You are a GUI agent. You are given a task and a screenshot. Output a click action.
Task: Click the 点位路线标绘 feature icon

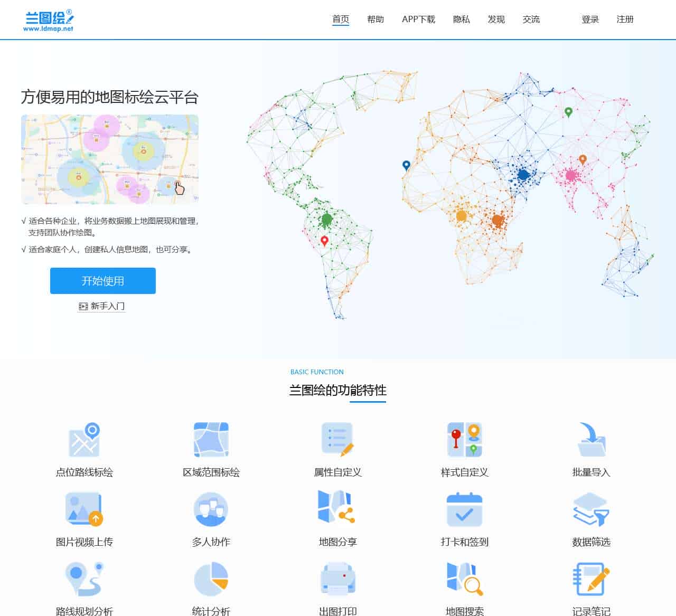click(x=84, y=440)
